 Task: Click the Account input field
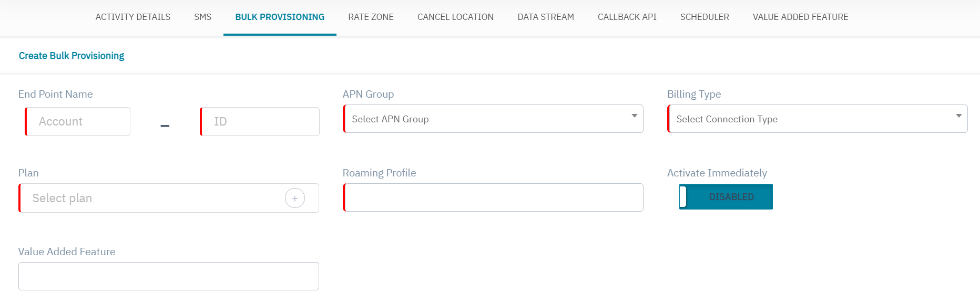pyautogui.click(x=78, y=122)
